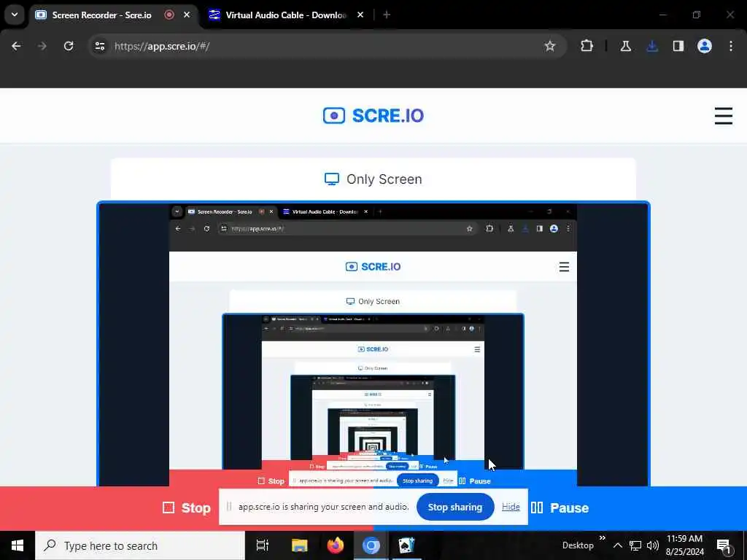Open the Chrome three-dot menu
The height and width of the screenshot is (560, 747).
(x=731, y=46)
